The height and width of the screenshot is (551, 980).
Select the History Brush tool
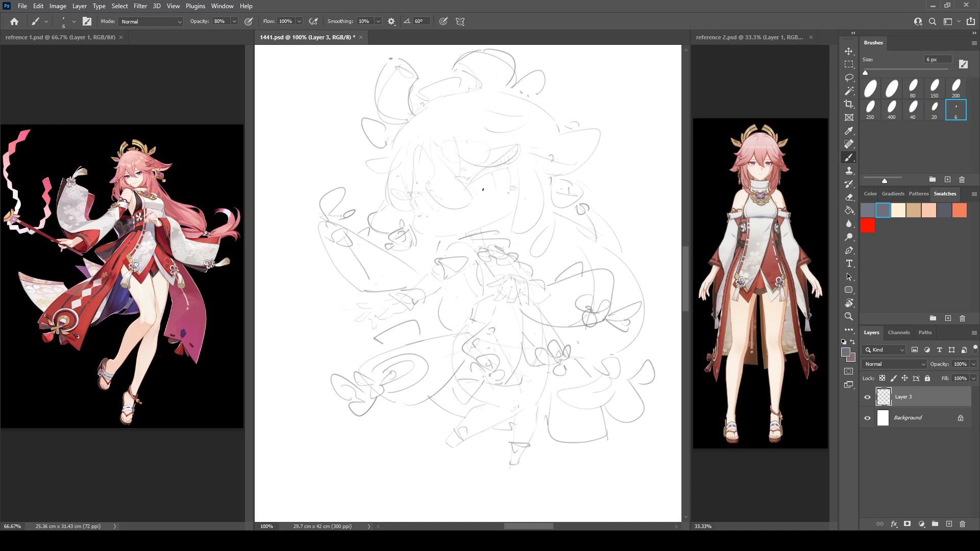point(849,184)
